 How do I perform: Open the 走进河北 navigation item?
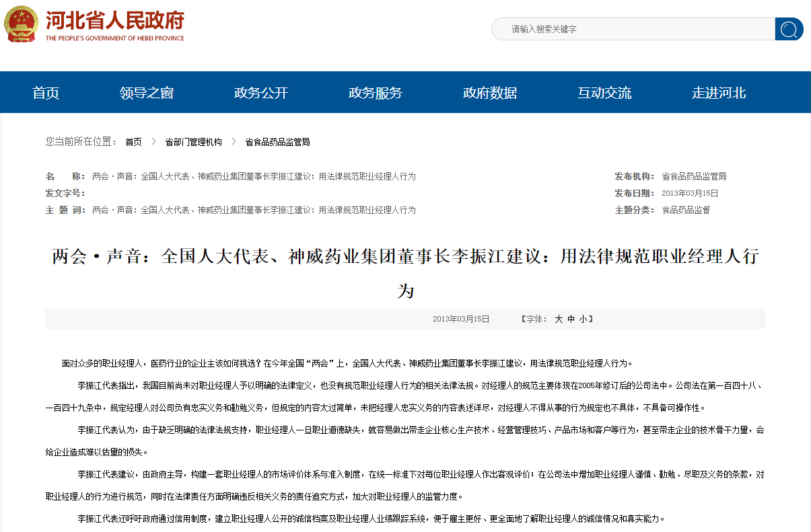[719, 93]
